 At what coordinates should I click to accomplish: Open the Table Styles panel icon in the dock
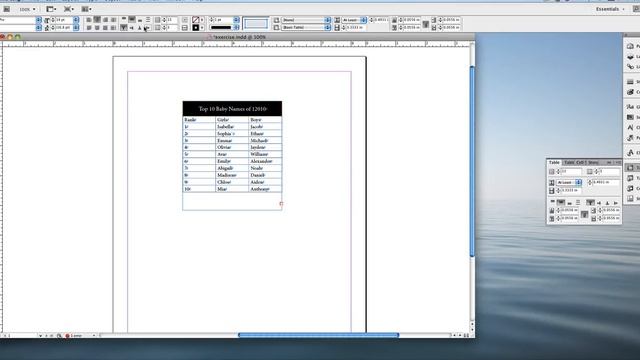coord(631,178)
